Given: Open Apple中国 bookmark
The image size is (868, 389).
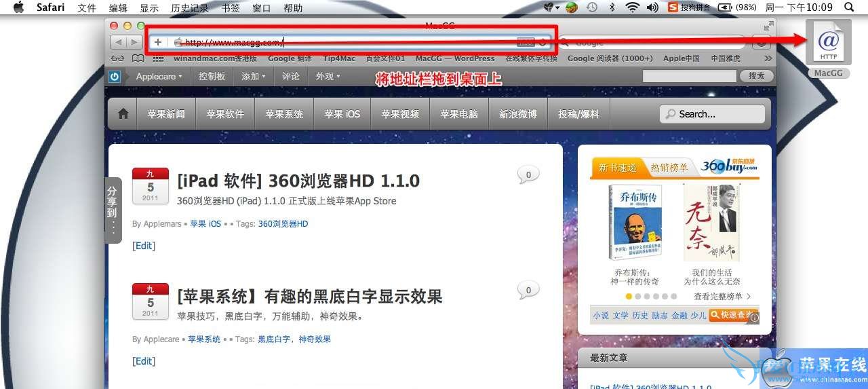Looking at the screenshot, I should point(682,58).
